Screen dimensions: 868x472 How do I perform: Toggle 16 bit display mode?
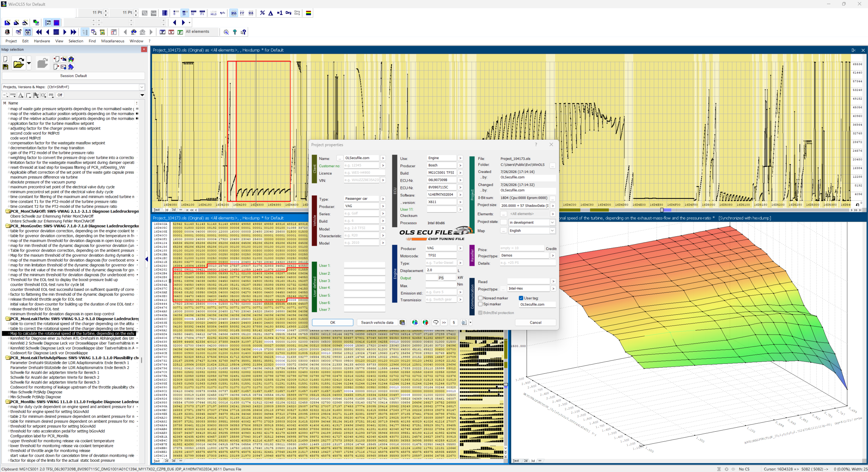coord(184,13)
